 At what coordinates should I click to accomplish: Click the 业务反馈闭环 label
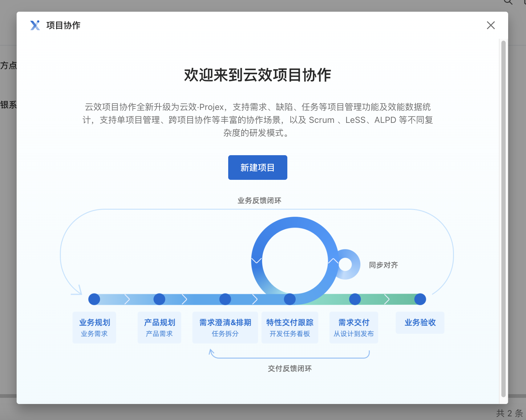(259, 201)
